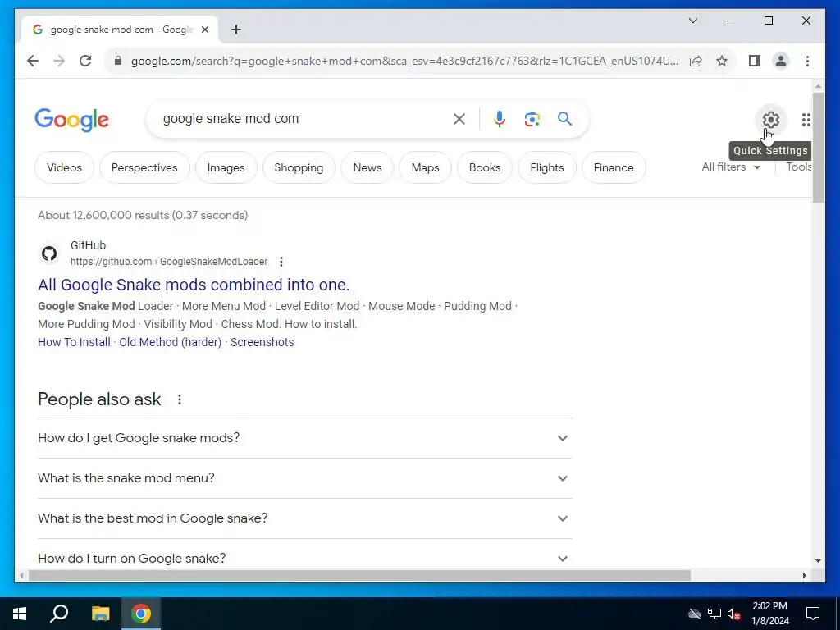Expand 'What is the snake mod menu?'
The width and height of the screenshot is (840, 630).
[x=305, y=478]
